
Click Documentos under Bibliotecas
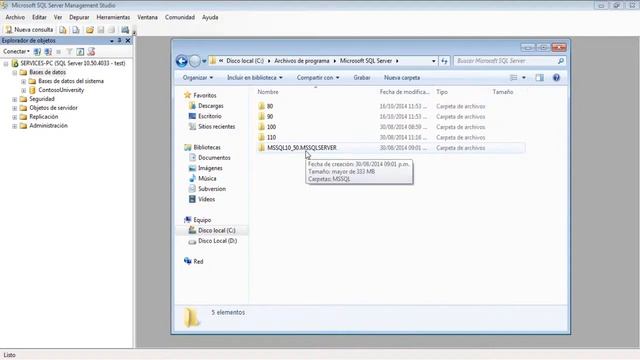(214, 158)
